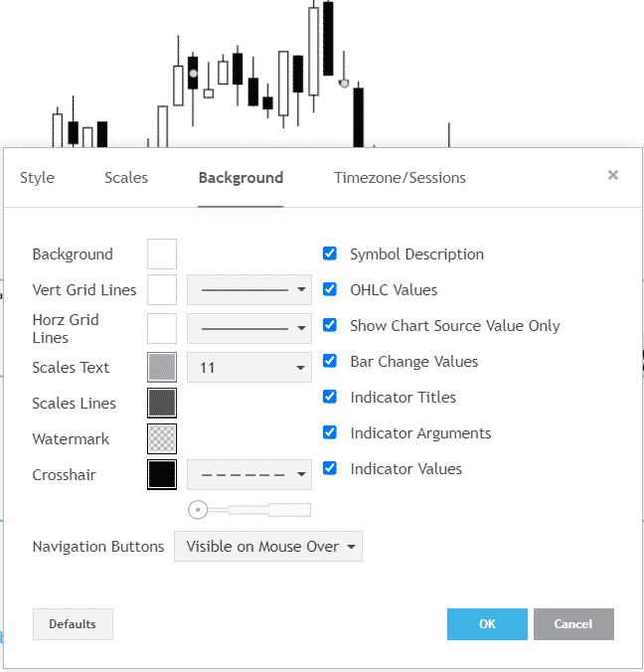
Task: Open the Scales Text font size dropdown
Action: click(249, 368)
